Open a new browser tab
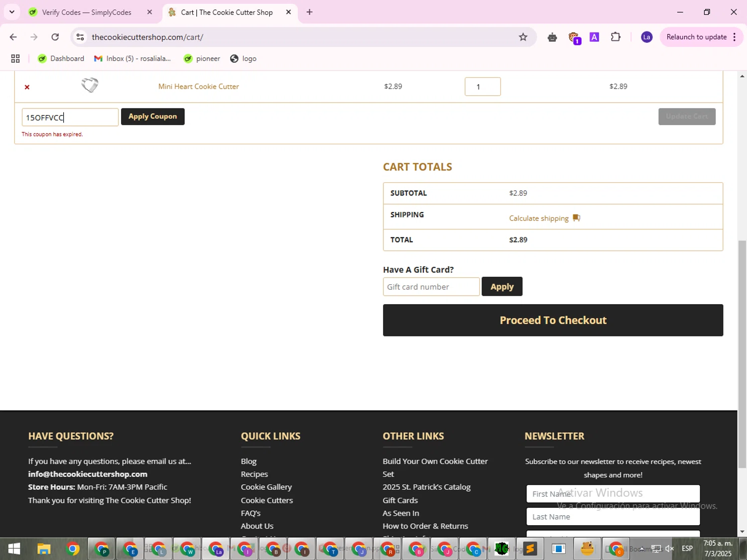 click(x=309, y=12)
